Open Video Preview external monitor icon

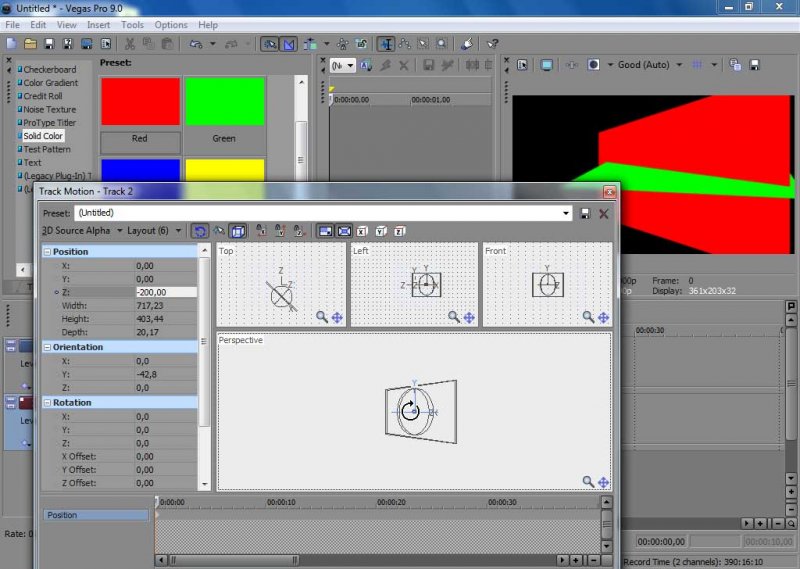pos(547,65)
